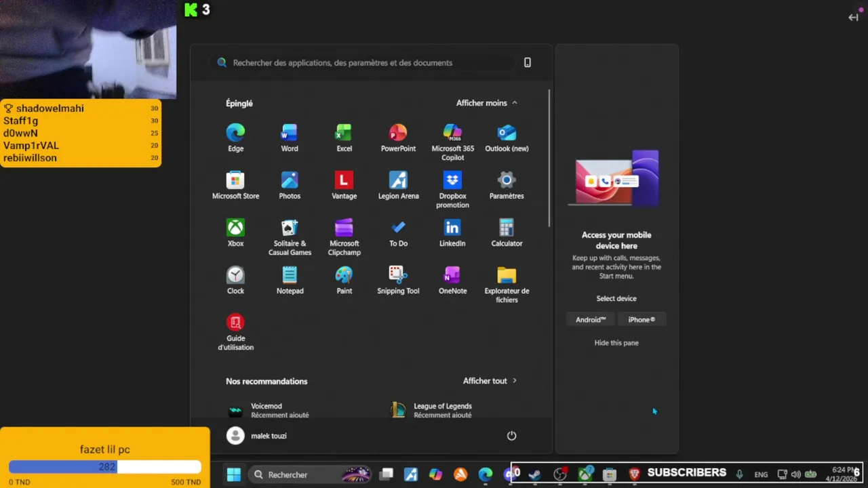Toggle the phone pane icon beside search
This screenshot has height=488, width=868.
(x=528, y=62)
